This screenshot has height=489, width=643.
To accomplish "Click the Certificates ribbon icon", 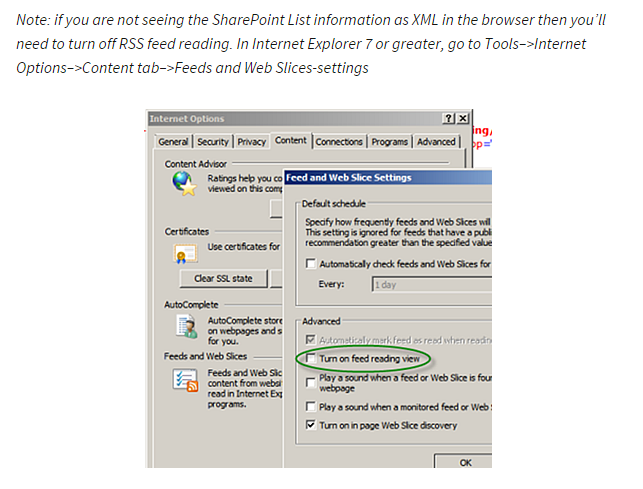I will click(185, 254).
